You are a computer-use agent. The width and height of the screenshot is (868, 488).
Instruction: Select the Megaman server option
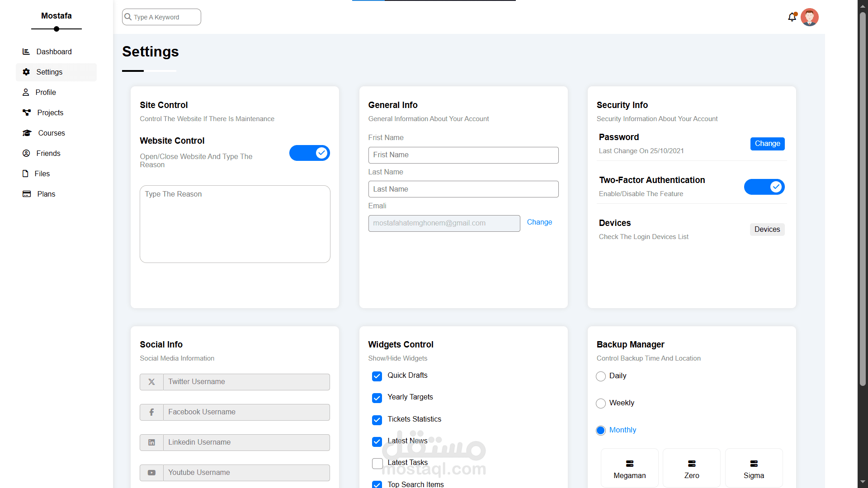tap(629, 468)
